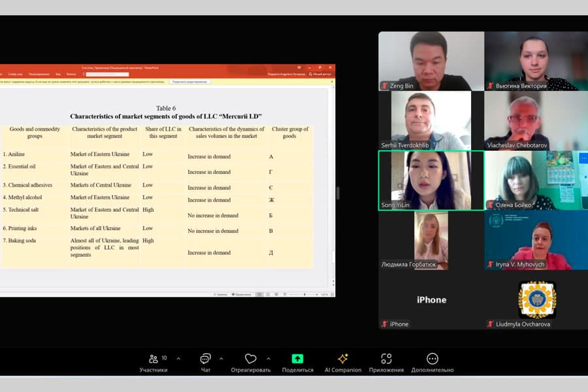Open the blue more-options button on Олена Бойко tile
This screenshot has height=392, width=588.
(583, 158)
